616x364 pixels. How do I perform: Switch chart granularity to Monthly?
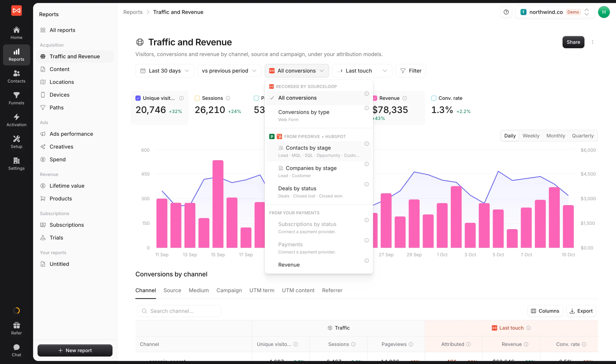556,136
